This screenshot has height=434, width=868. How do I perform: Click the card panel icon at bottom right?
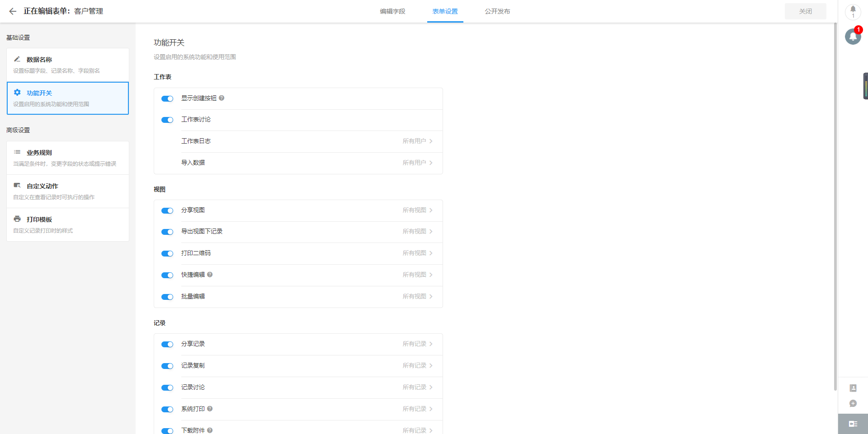[853, 424]
